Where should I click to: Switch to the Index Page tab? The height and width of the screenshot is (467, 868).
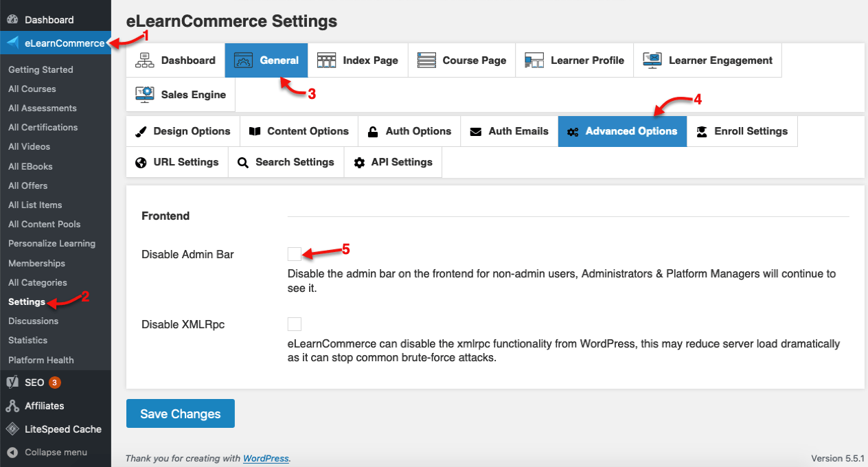click(x=358, y=60)
